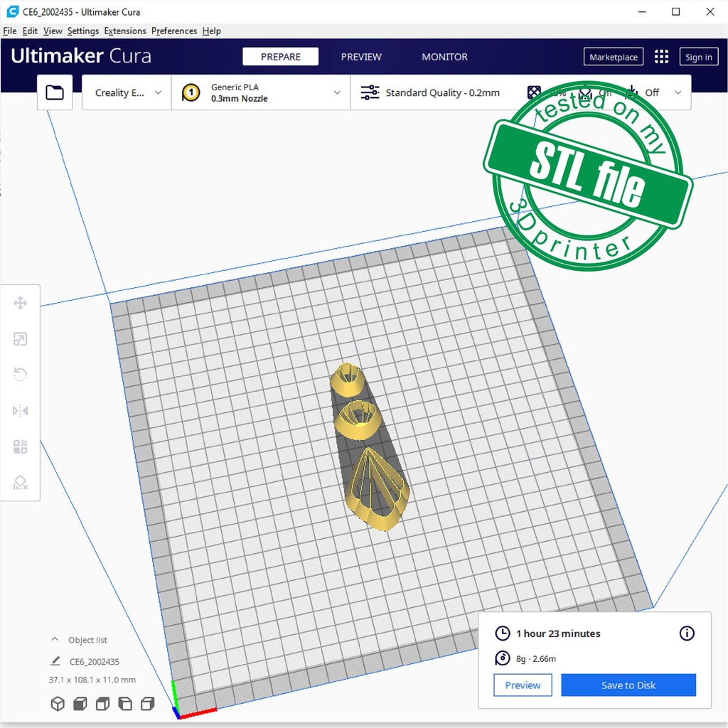Show print info details icon
This screenshot has width=728, height=728.
point(687,633)
